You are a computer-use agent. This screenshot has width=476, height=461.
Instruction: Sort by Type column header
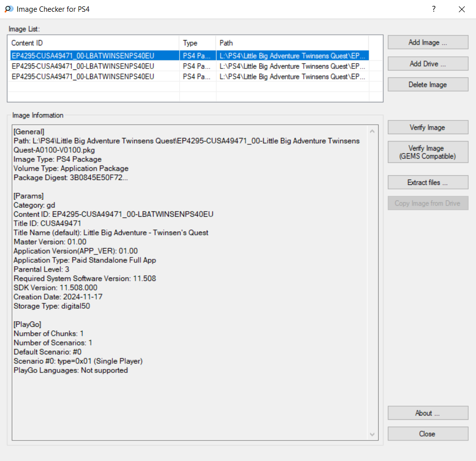(x=198, y=43)
